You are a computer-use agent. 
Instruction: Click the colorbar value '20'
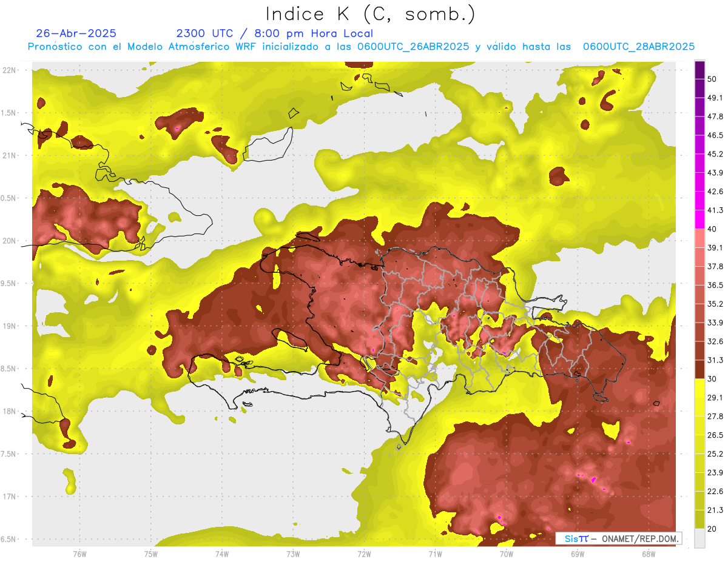712,529
